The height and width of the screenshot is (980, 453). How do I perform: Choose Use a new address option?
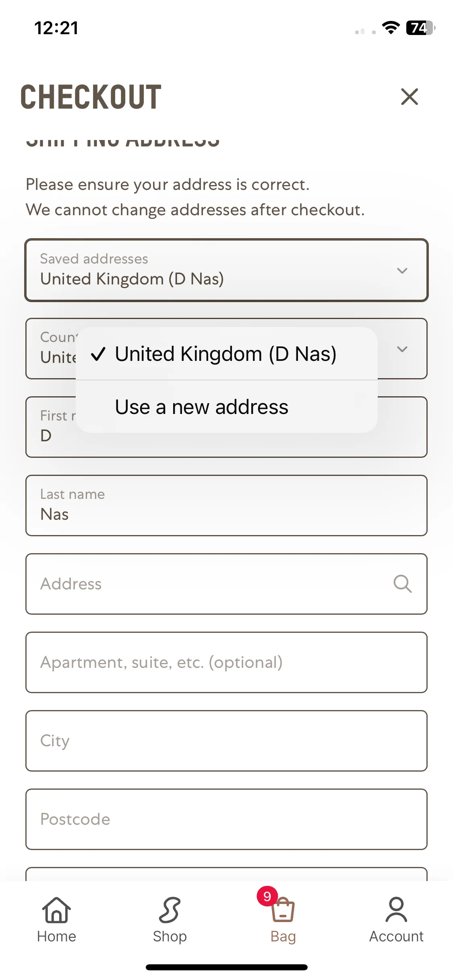(x=227, y=407)
